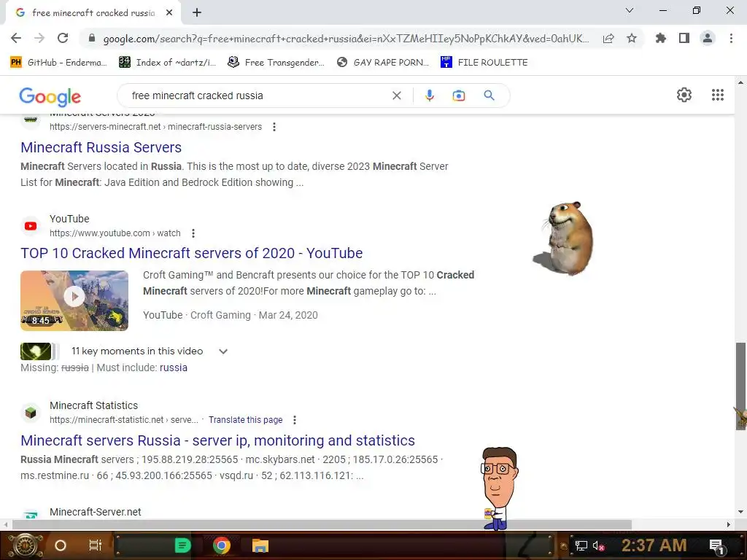Close the free minecraft cracked russia tab
The image size is (747, 560).
click(169, 13)
